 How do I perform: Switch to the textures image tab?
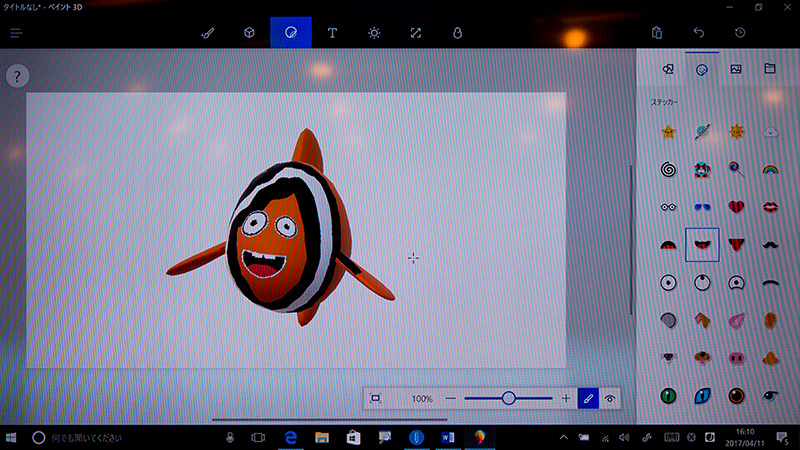coord(736,69)
